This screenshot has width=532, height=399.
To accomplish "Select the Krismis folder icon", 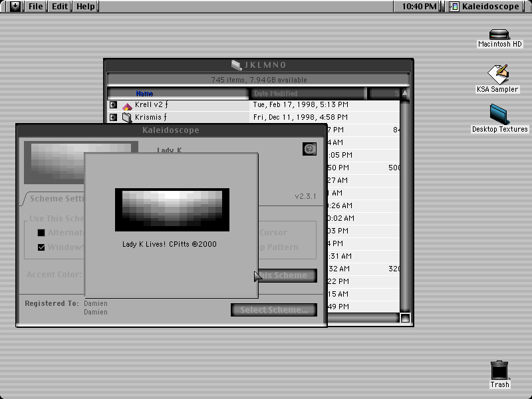I will point(127,118).
